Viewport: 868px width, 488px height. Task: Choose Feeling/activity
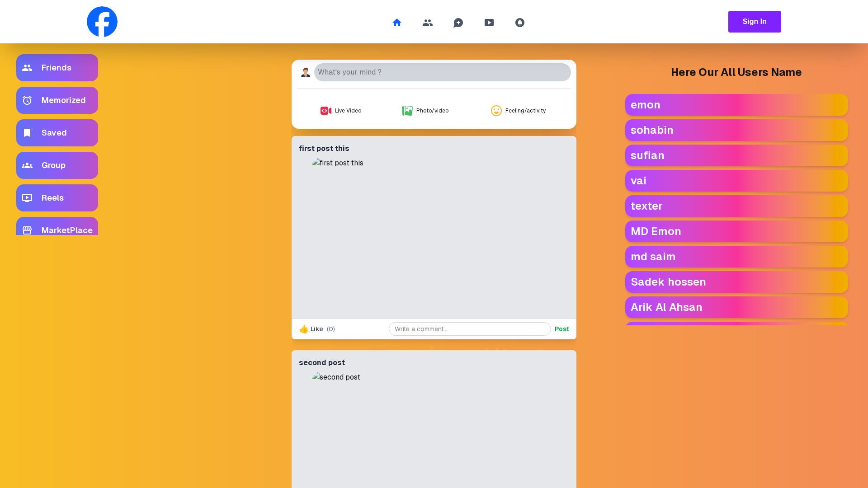[x=518, y=111]
